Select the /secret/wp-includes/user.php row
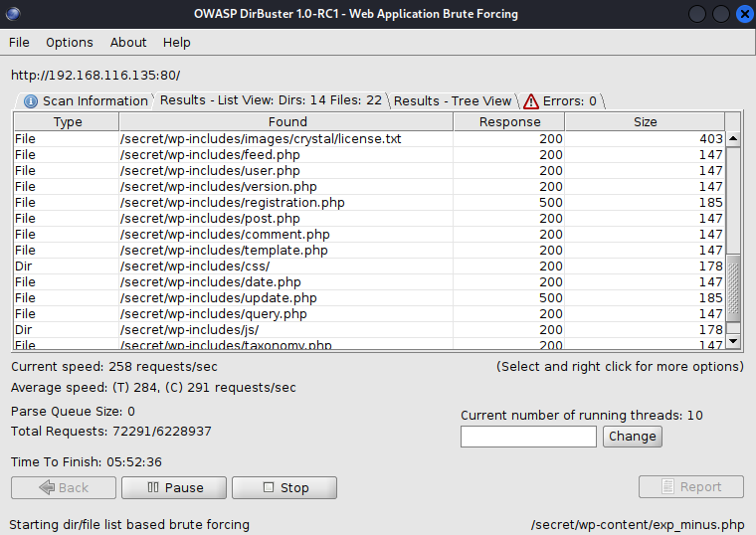This screenshot has height=535, width=756. tap(369, 171)
